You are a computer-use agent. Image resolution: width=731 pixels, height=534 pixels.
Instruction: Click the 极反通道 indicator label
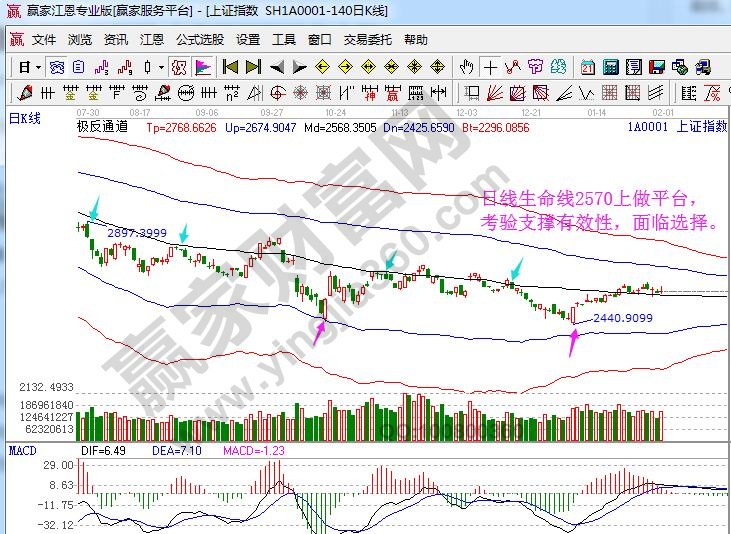click(102, 128)
